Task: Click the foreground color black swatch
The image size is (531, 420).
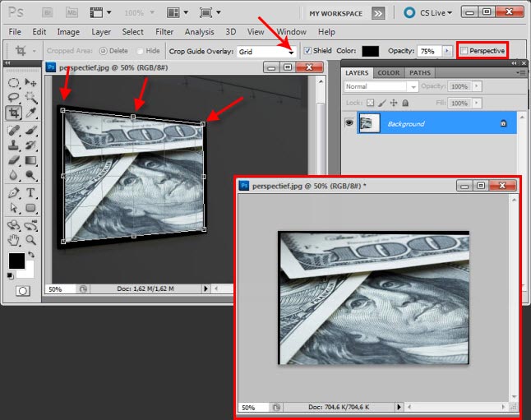Action: pos(16,261)
